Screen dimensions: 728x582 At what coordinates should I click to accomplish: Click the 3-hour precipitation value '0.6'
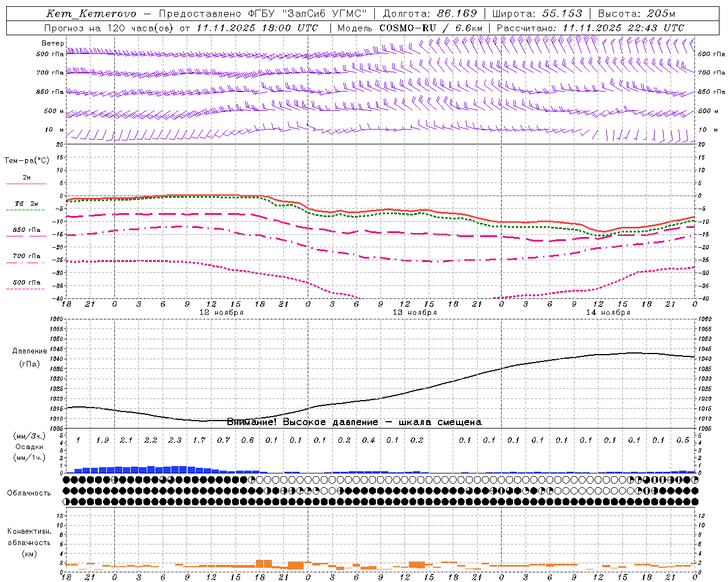(x=247, y=440)
